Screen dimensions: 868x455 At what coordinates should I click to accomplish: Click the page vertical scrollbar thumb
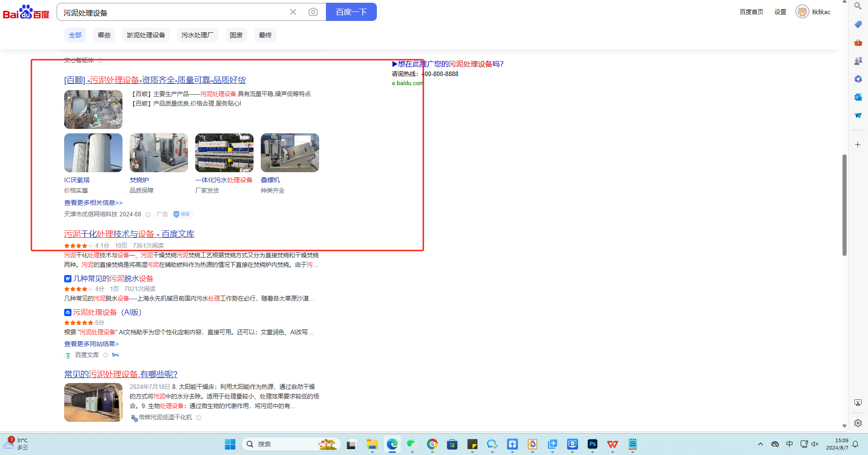[844, 205]
